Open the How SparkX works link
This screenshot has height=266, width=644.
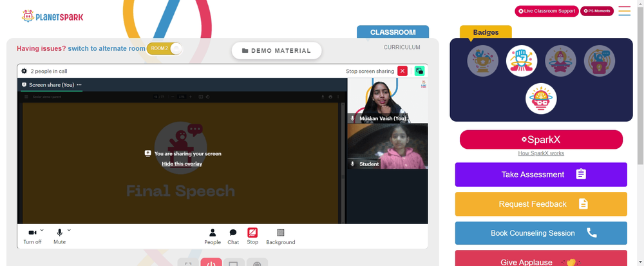(541, 153)
